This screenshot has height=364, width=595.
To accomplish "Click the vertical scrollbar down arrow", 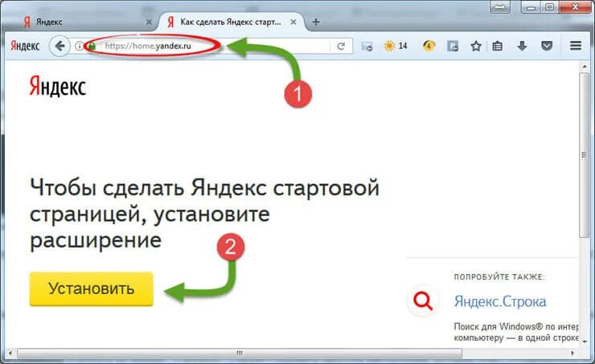I will click(x=585, y=341).
